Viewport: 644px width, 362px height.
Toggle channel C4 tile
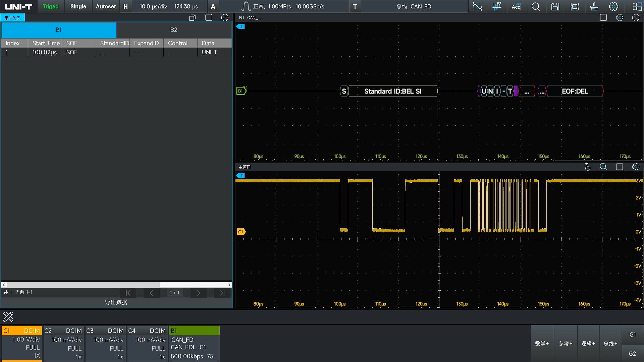(x=148, y=343)
